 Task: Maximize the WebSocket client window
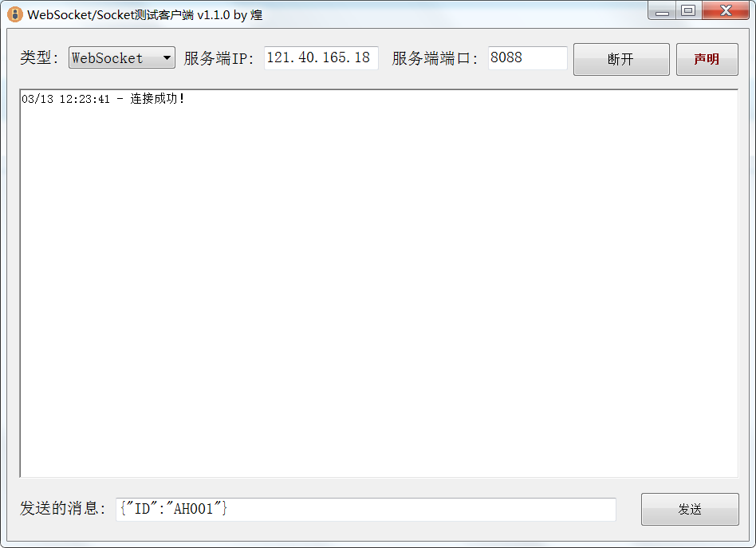point(688,10)
